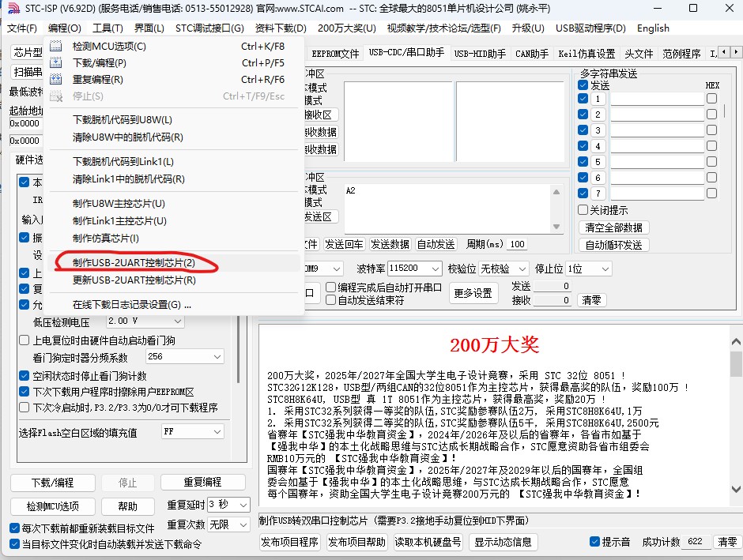743x560 pixels.
Task: Click the 重复编程 menu icon
Action: [56, 79]
